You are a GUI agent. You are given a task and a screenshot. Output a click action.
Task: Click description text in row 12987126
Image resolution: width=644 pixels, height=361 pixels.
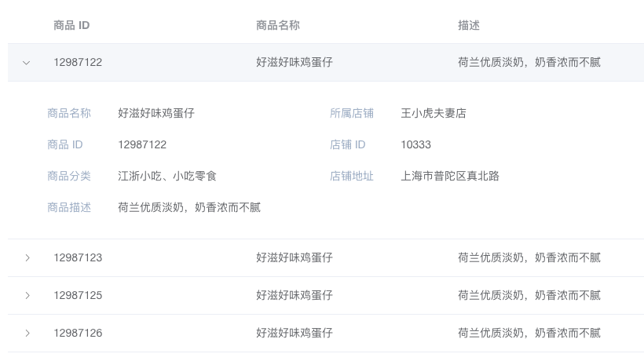529,333
